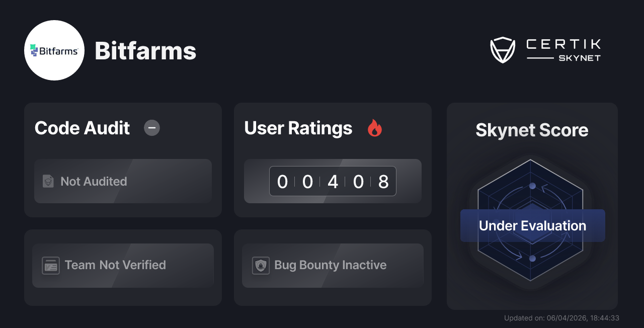
Task: Click the ratings counter showing 00408
Action: (x=333, y=181)
